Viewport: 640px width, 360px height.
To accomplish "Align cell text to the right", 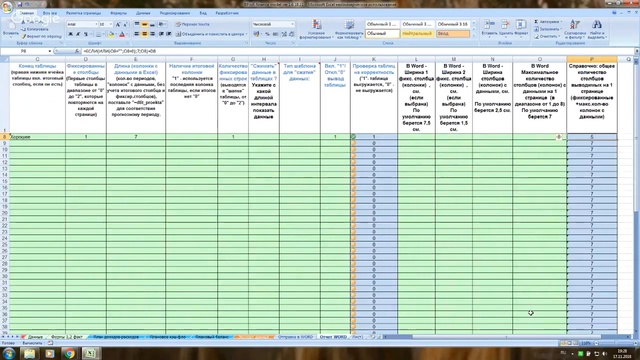I will [x=152, y=34].
